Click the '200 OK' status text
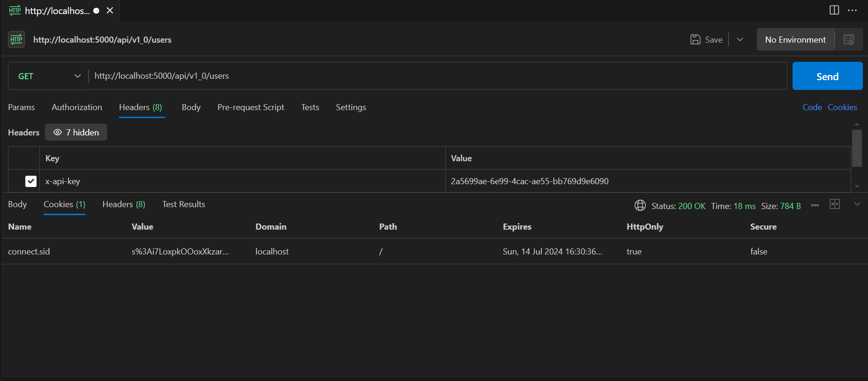Image resolution: width=868 pixels, height=381 pixels. (x=692, y=206)
